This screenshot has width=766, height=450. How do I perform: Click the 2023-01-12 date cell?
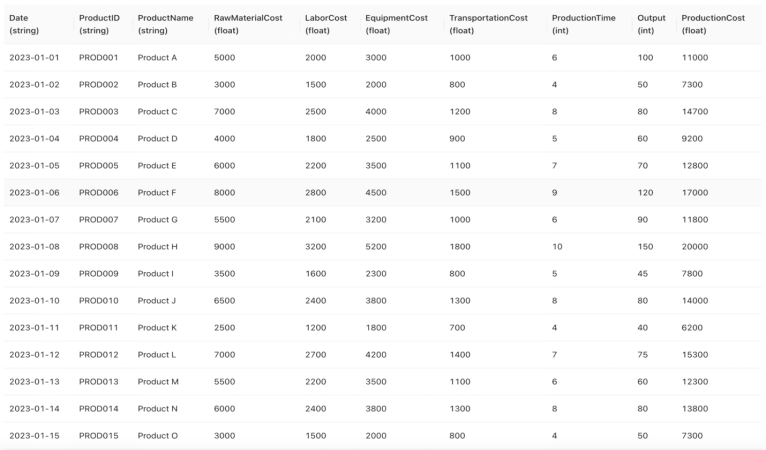(34, 355)
